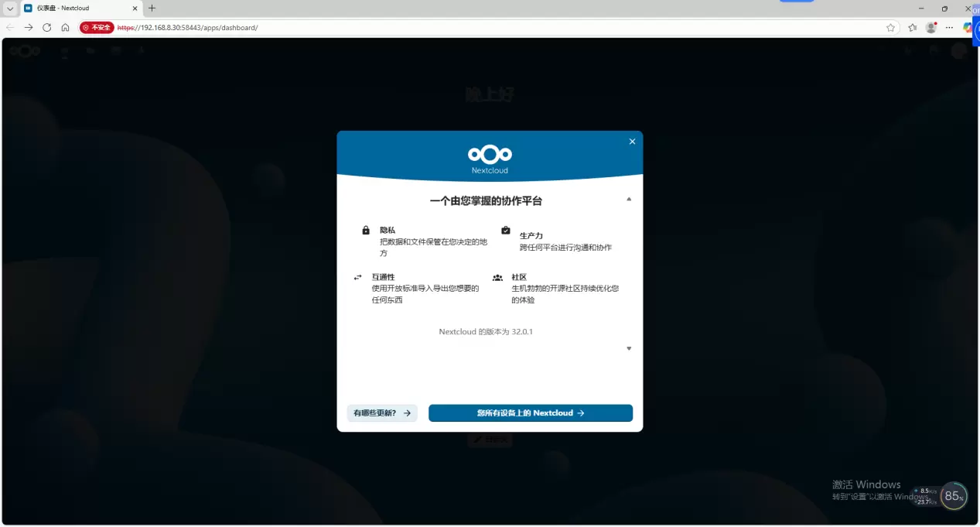This screenshot has height=527, width=980.
Task: Close the Nextcloud welcome dialog
Action: tap(632, 142)
